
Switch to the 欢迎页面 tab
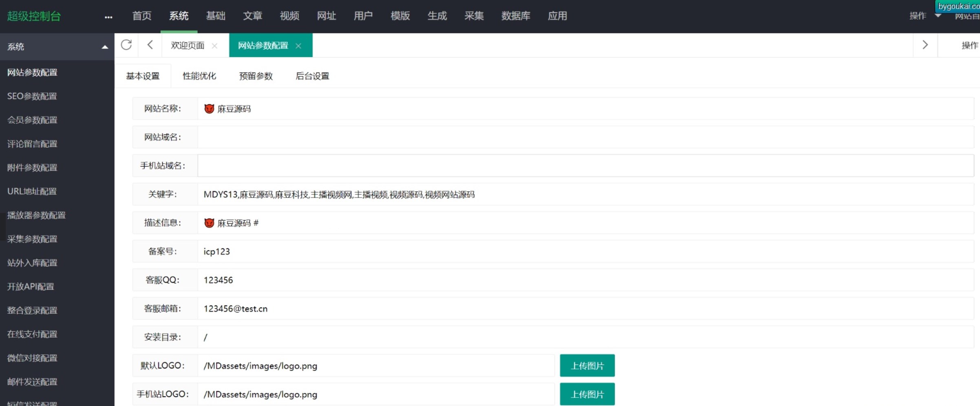pos(188,45)
